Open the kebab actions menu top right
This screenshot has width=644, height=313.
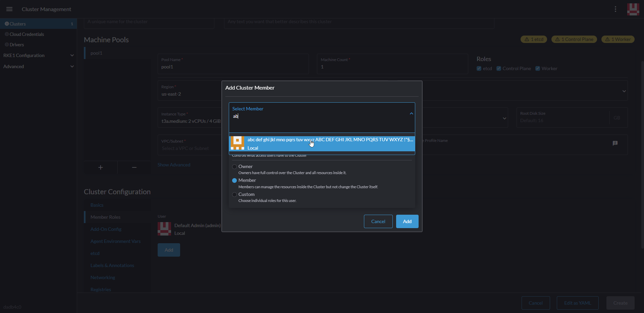pyautogui.click(x=615, y=9)
